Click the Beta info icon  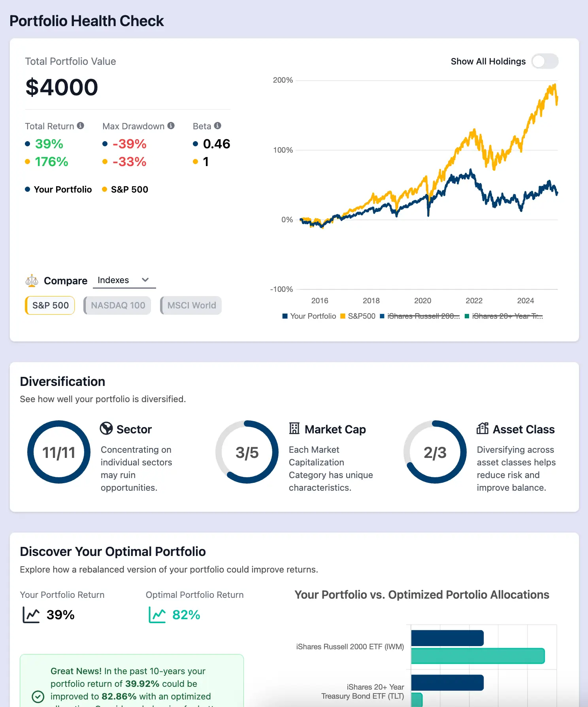tap(217, 126)
